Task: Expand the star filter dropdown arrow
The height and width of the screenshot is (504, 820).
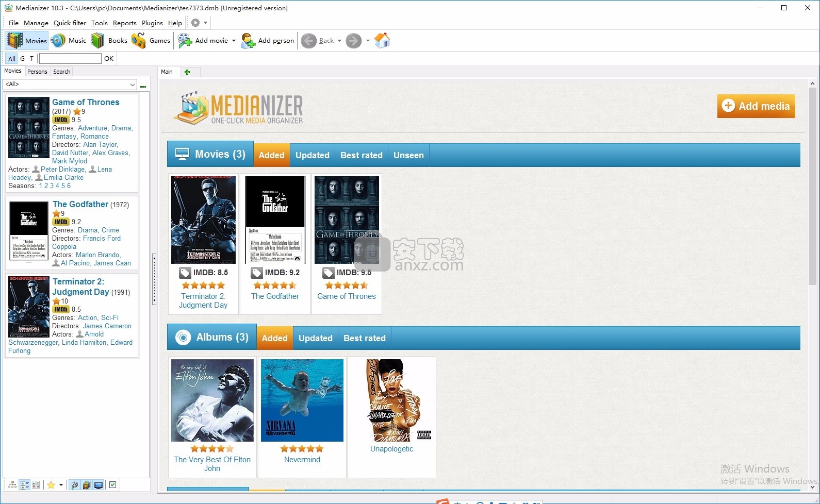Action: (61, 485)
